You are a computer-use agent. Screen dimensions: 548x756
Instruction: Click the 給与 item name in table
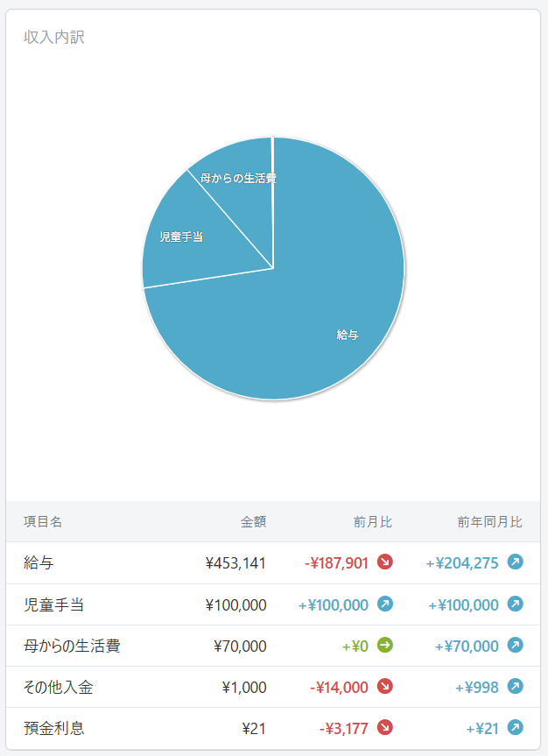click(39, 563)
